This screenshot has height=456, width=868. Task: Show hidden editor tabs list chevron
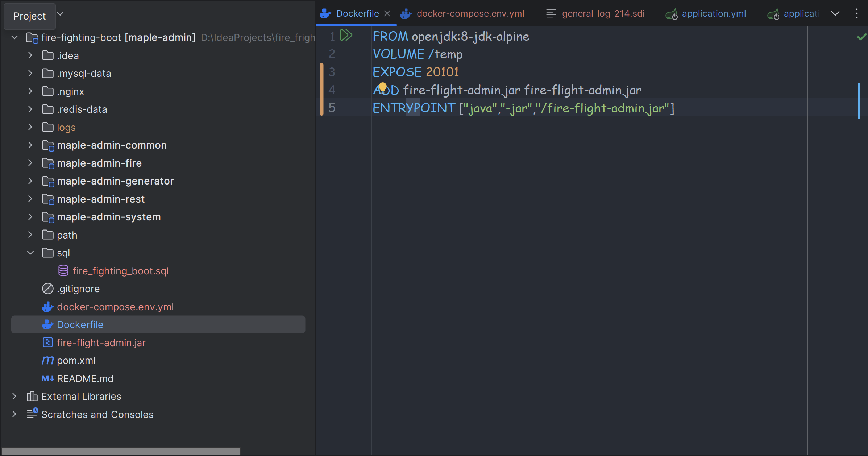[835, 14]
